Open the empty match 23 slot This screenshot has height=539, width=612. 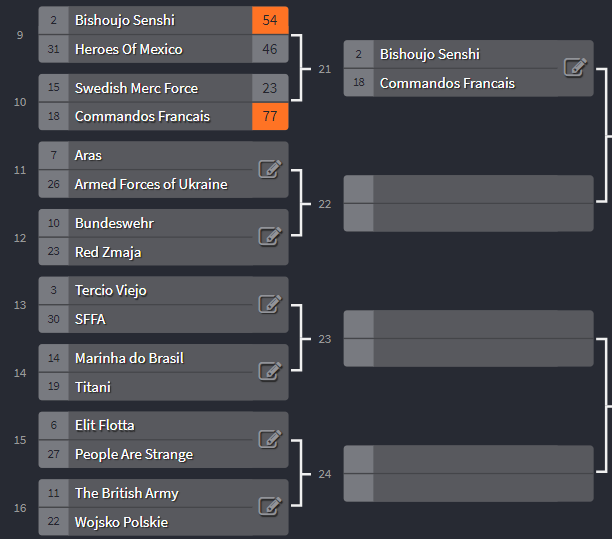pyautogui.click(x=468, y=338)
